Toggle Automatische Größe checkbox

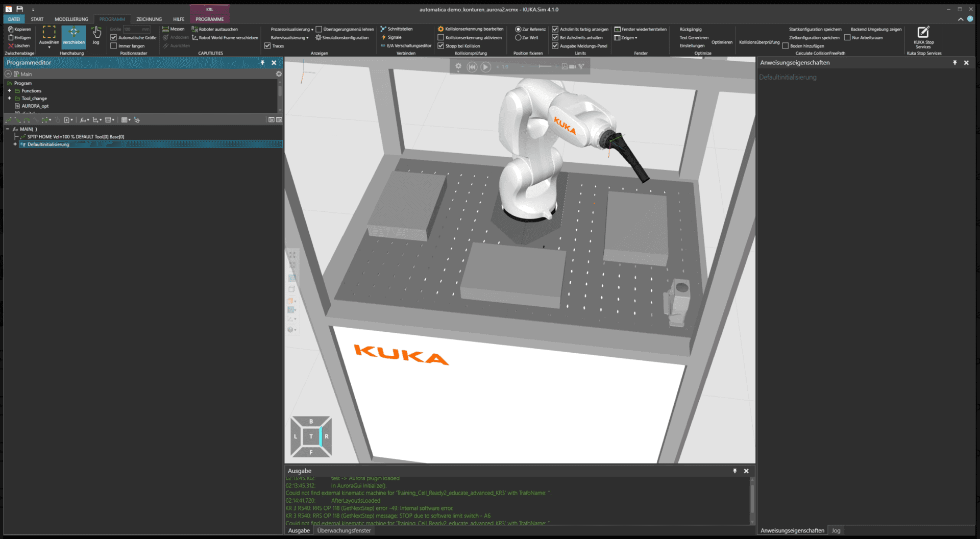click(x=114, y=37)
